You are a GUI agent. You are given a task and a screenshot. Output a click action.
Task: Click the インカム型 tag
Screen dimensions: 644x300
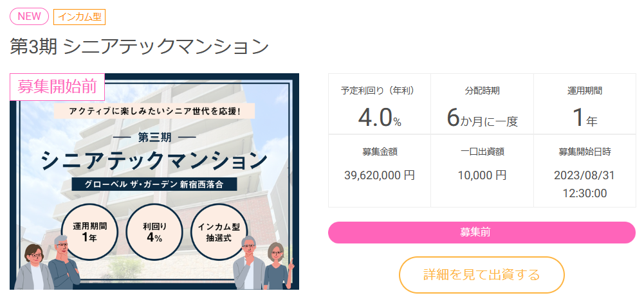79,17
